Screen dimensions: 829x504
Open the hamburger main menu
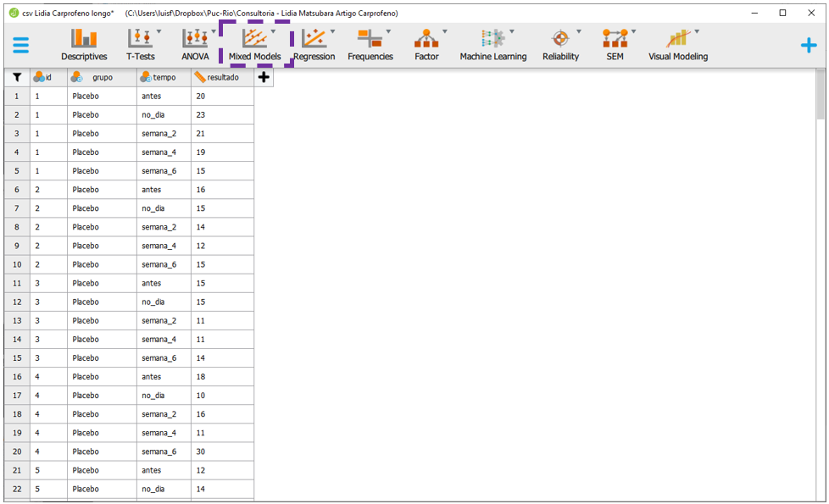click(x=21, y=46)
